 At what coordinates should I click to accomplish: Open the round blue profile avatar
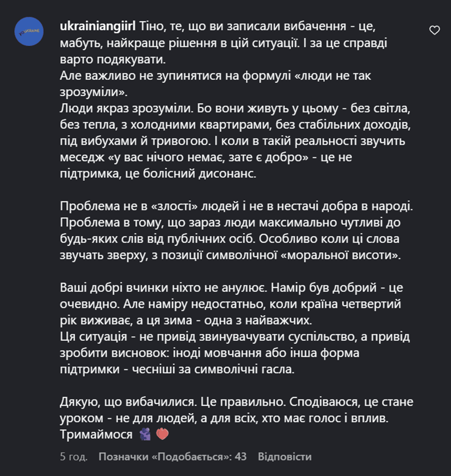tap(29, 32)
